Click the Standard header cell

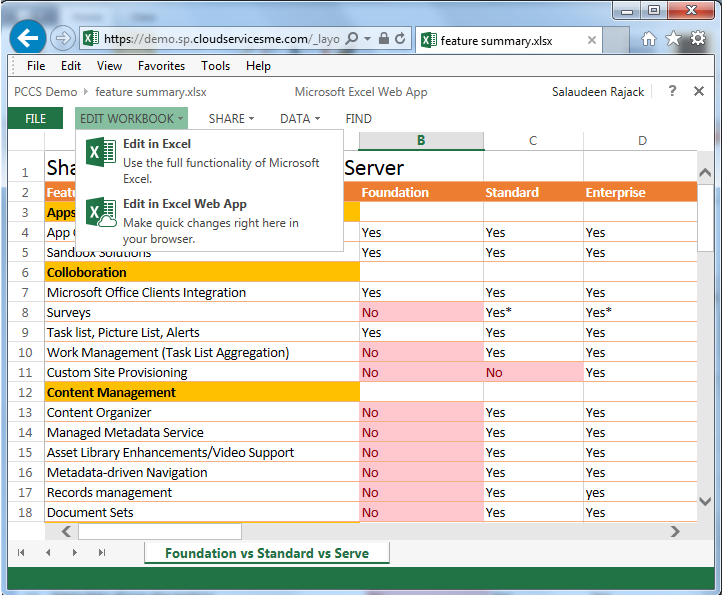tap(533, 192)
